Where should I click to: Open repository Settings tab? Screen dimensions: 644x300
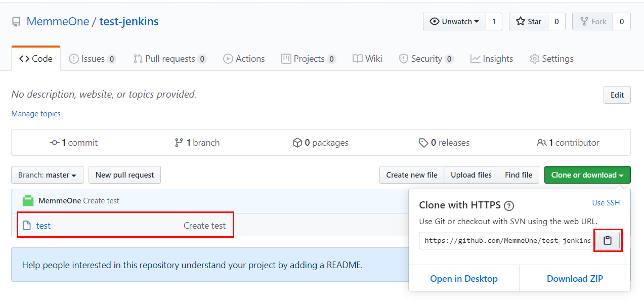pos(551,59)
